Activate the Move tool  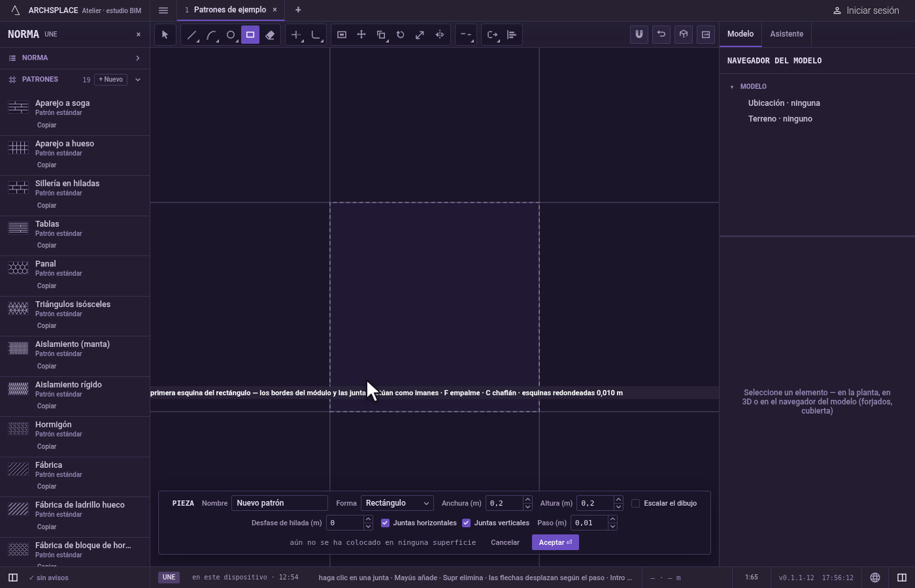pos(361,35)
